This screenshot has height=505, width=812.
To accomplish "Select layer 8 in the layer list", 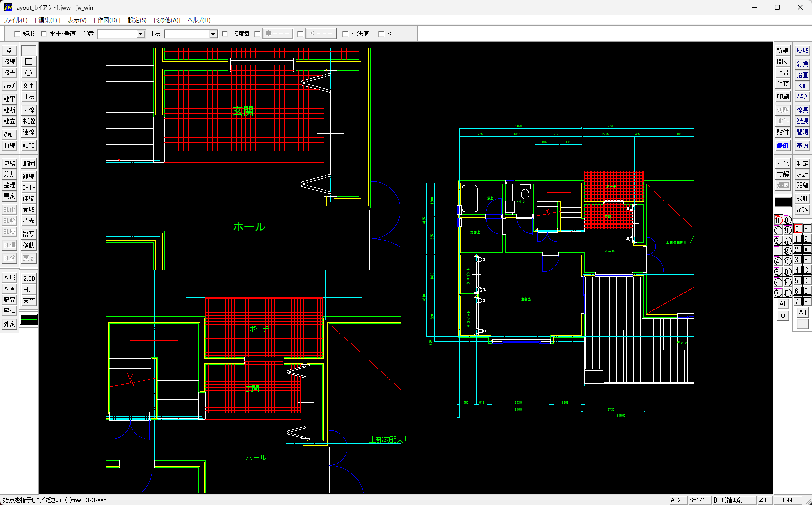I will (x=806, y=229).
